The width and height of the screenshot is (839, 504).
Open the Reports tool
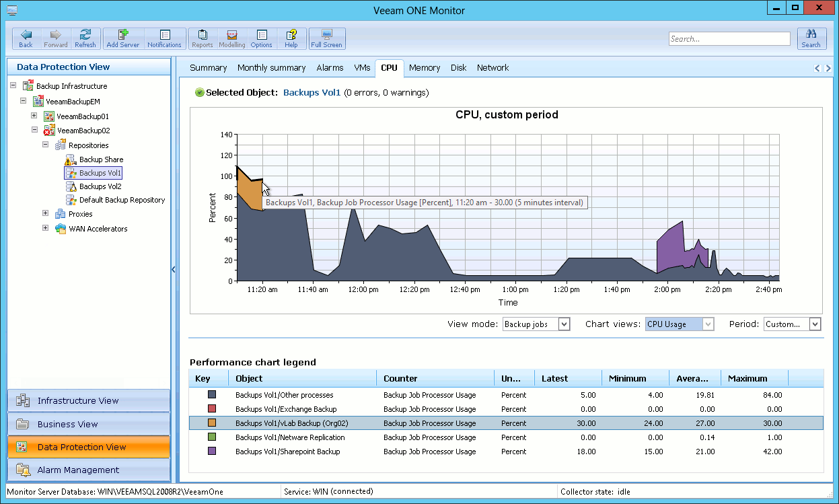click(203, 38)
